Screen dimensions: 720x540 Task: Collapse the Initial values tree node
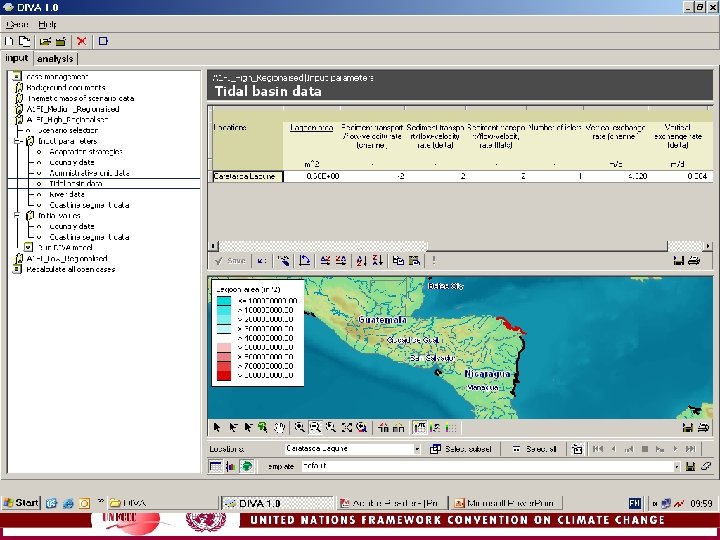17,215
